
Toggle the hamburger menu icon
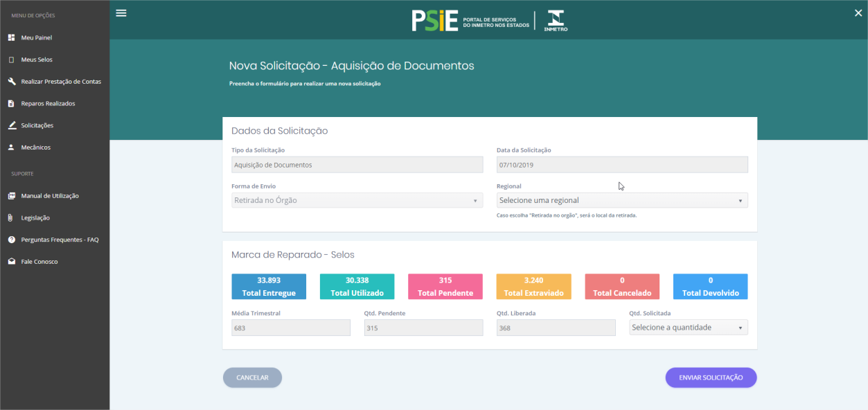pos(121,12)
